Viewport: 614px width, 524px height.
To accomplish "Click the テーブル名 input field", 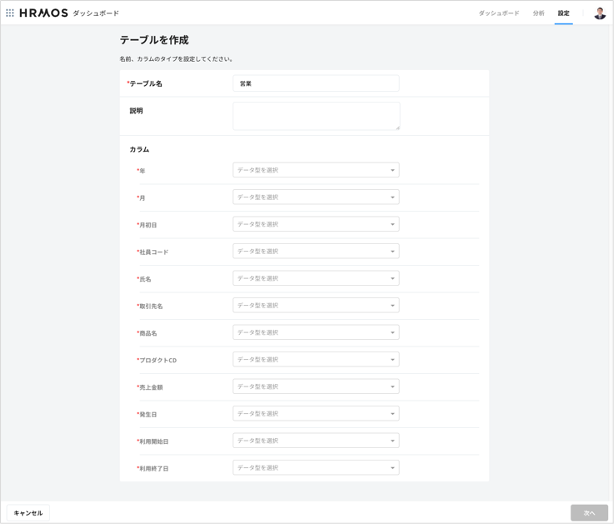I will point(315,84).
